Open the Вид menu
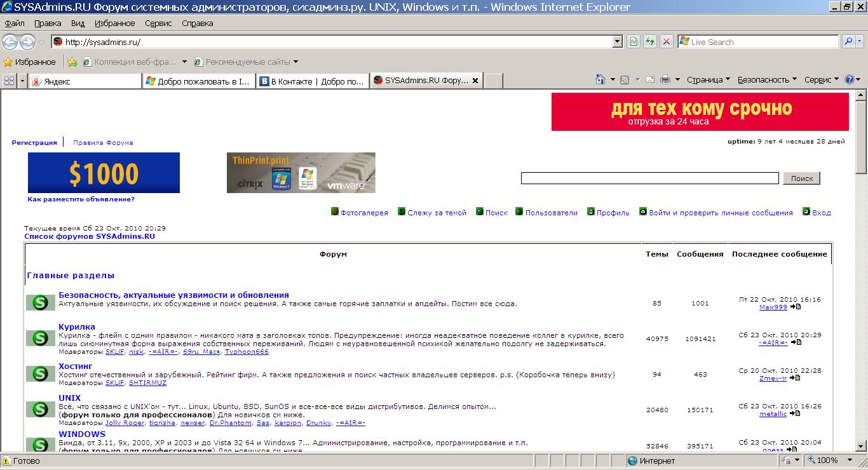Image resolution: width=868 pixels, height=470 pixels. pos(78,23)
